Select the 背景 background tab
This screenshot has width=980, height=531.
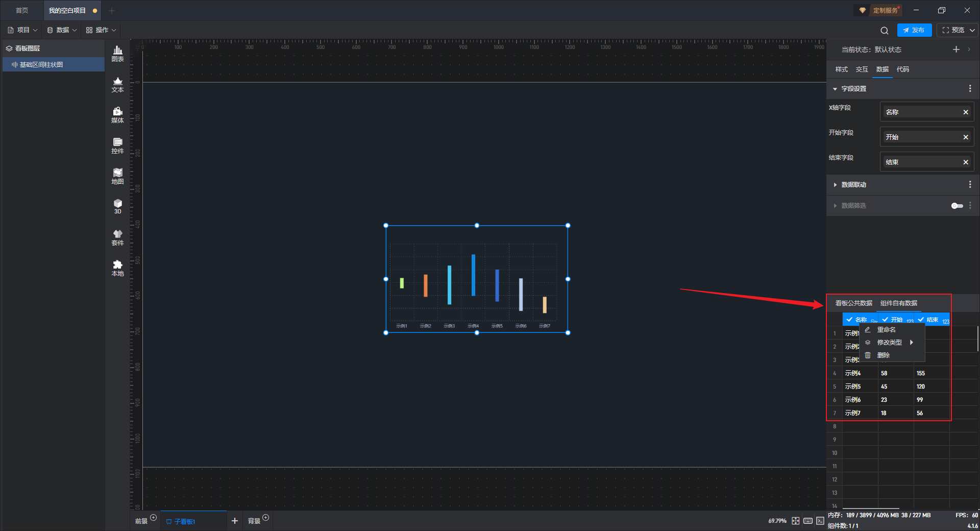coord(254,521)
